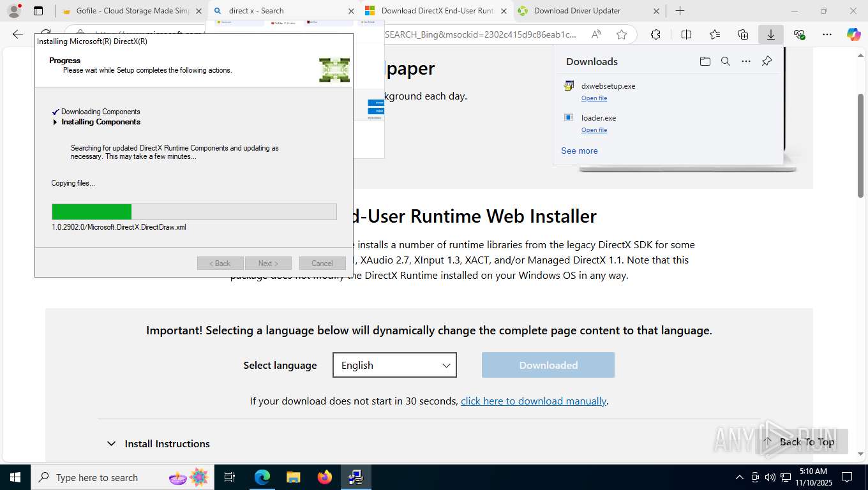Image resolution: width=868 pixels, height=490 pixels.
Task: Open a new browser tab
Action: point(680,11)
